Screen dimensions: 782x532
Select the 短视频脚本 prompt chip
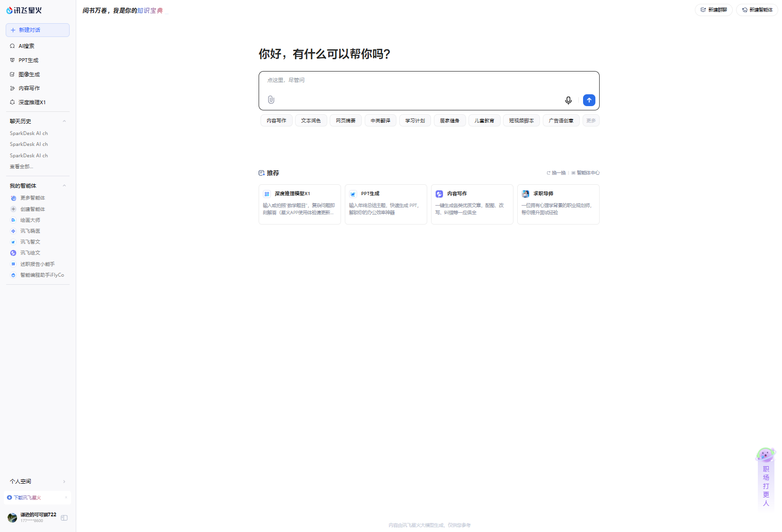tap(521, 120)
